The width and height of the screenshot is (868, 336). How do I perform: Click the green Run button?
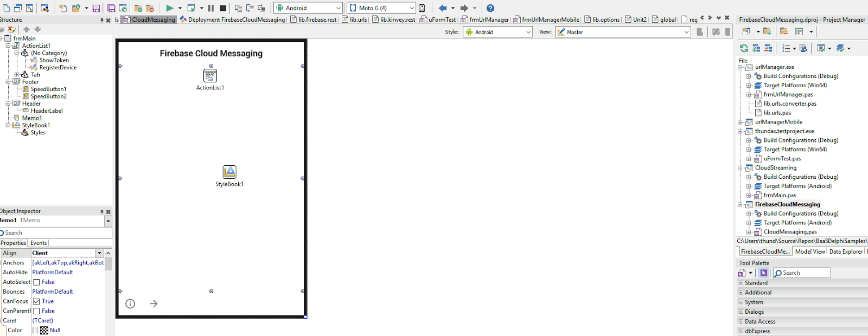point(170,8)
